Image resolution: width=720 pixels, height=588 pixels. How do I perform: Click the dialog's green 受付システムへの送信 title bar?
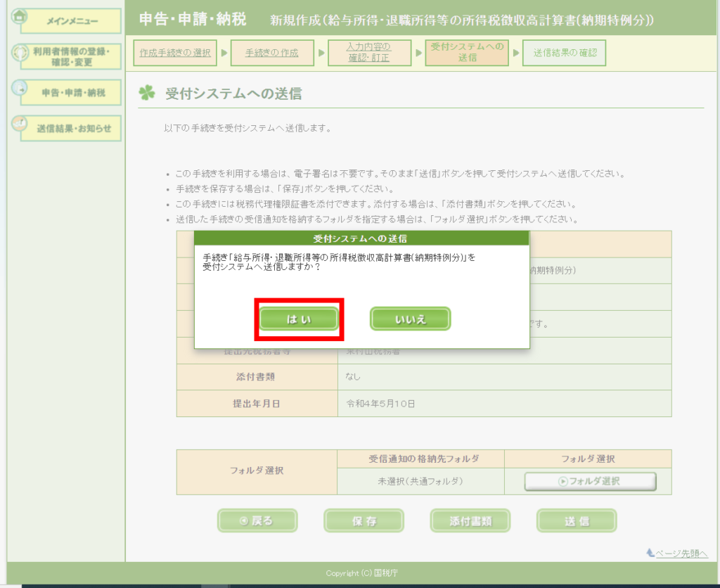tap(361, 238)
